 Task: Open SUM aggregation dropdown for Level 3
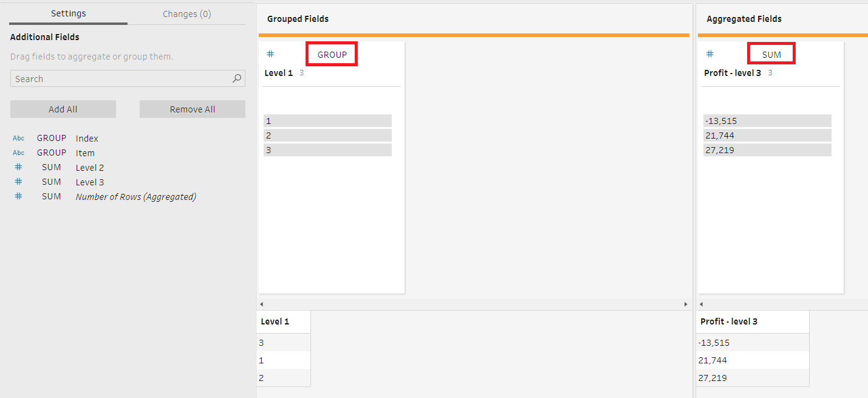[52, 182]
